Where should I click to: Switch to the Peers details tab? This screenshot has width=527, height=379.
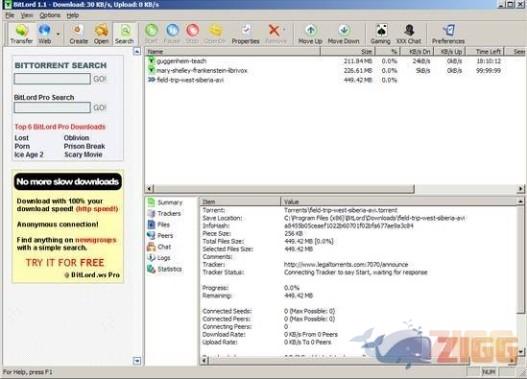point(160,236)
